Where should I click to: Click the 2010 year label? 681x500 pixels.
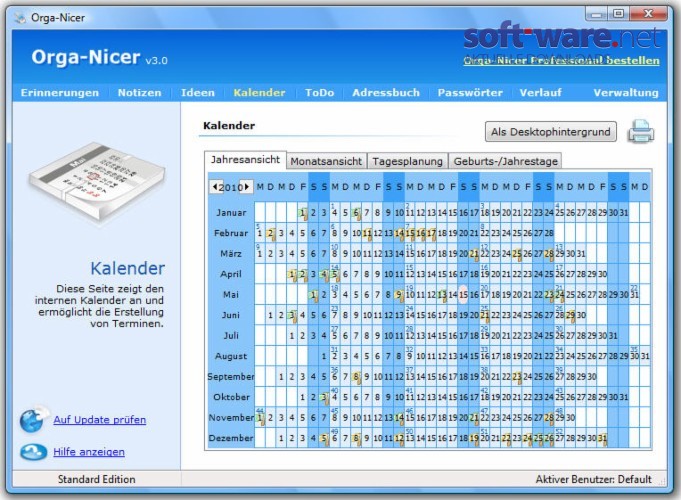pos(231,187)
